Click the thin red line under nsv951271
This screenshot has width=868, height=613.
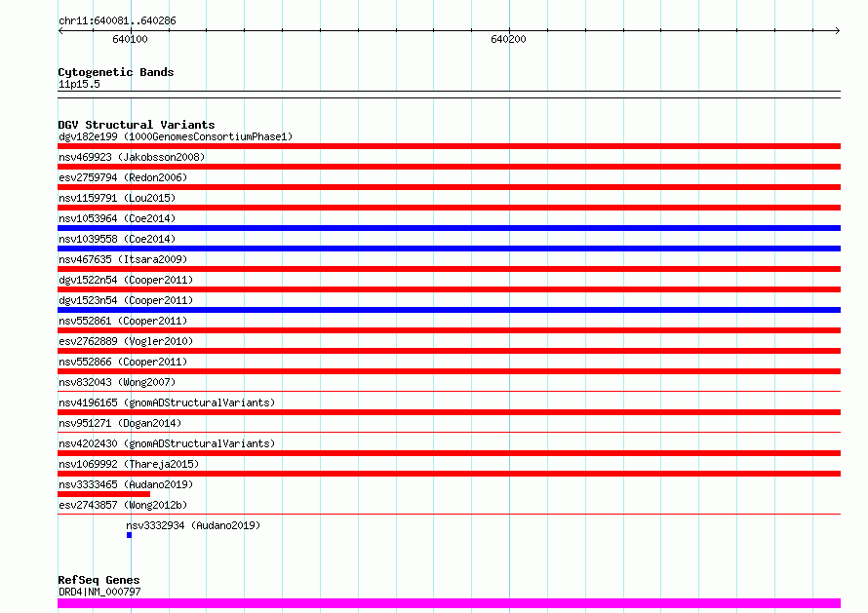(449, 432)
